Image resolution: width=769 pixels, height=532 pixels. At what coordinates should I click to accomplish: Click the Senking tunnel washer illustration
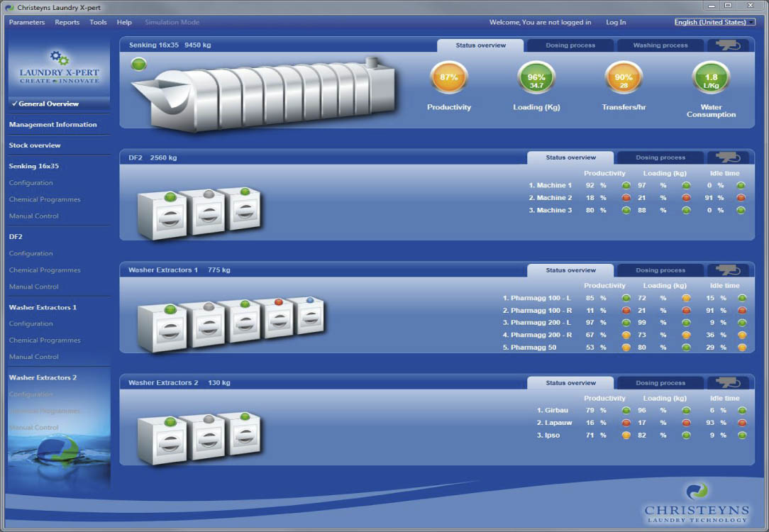[265, 96]
